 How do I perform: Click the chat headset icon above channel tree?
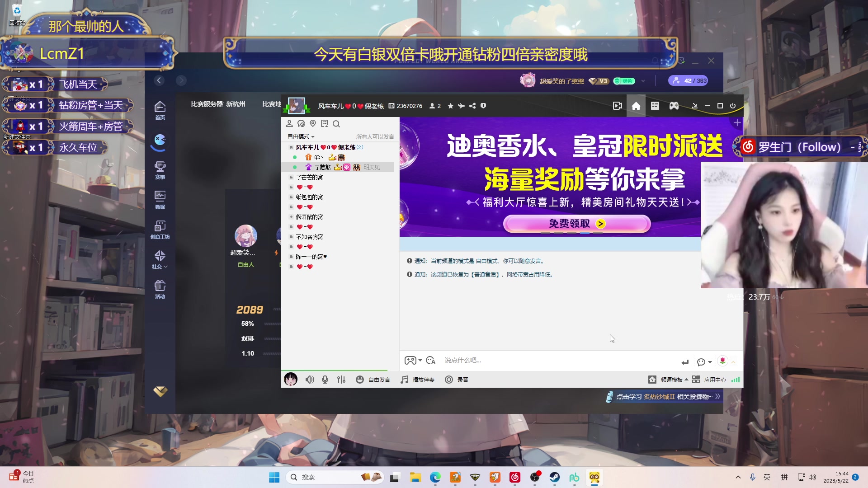pos(301,124)
